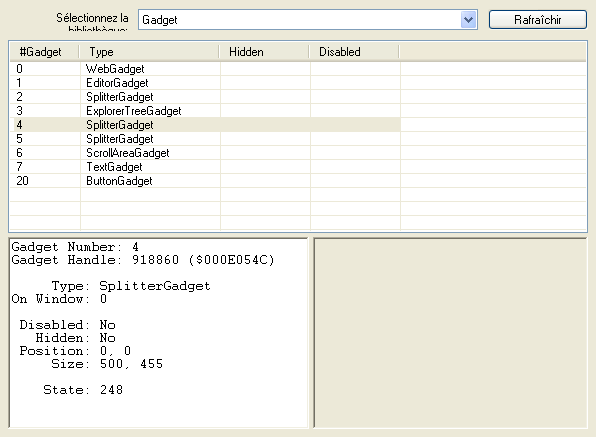
Task: Click the Sélectionnez la bibliothèque label
Action: click(x=92, y=22)
